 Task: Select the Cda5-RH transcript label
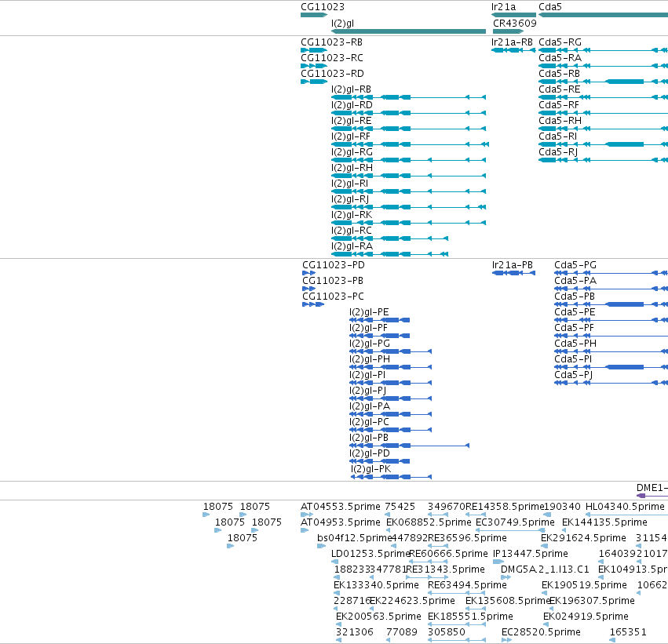(560, 121)
